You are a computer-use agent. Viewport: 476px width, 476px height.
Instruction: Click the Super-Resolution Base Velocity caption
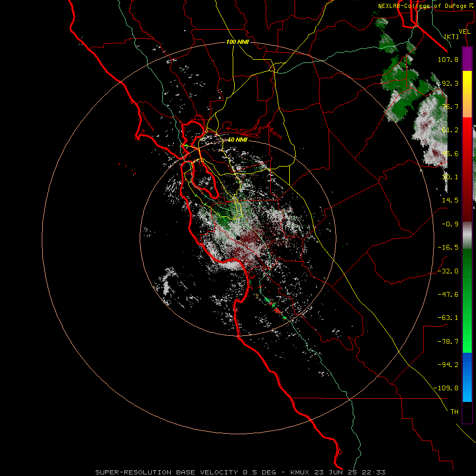pos(240,472)
